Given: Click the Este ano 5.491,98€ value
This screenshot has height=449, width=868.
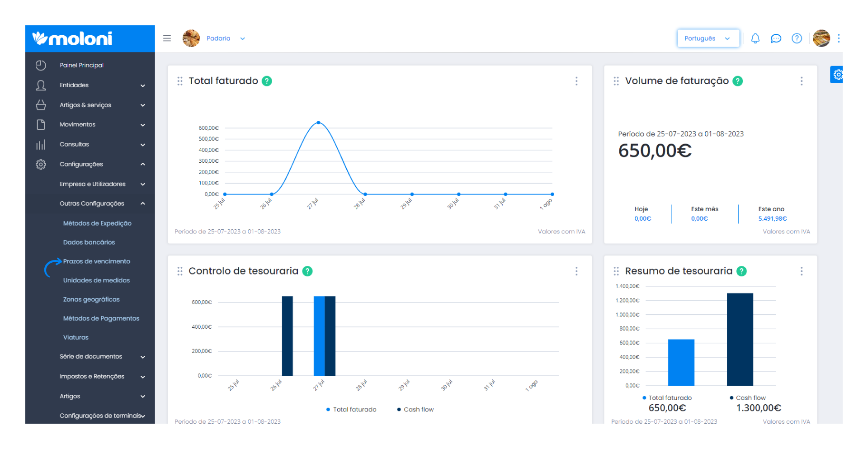Looking at the screenshot, I should tap(773, 219).
